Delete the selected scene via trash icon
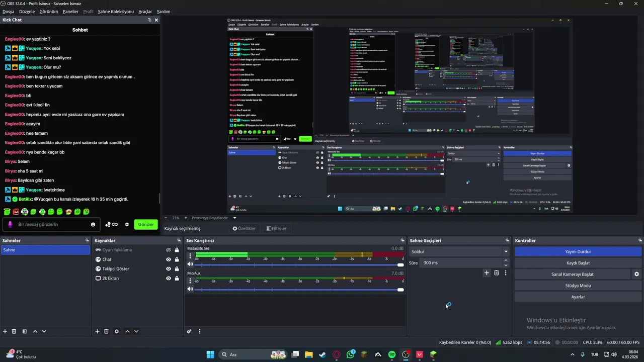Viewport: 644px width, 362px height. [x=14, y=331]
